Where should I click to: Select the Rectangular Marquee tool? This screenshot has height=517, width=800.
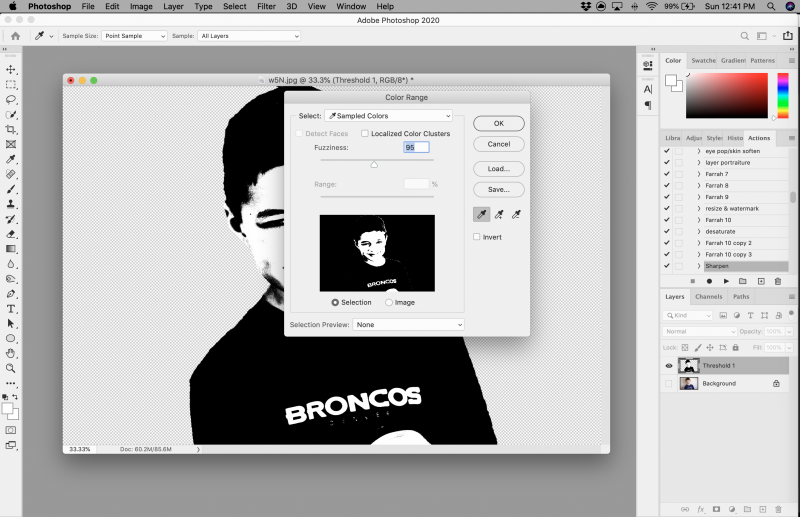[x=11, y=85]
